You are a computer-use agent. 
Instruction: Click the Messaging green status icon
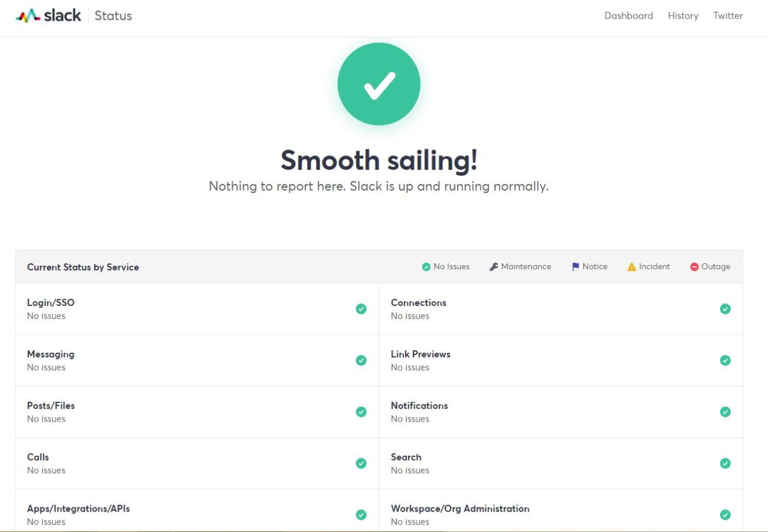pyautogui.click(x=361, y=360)
